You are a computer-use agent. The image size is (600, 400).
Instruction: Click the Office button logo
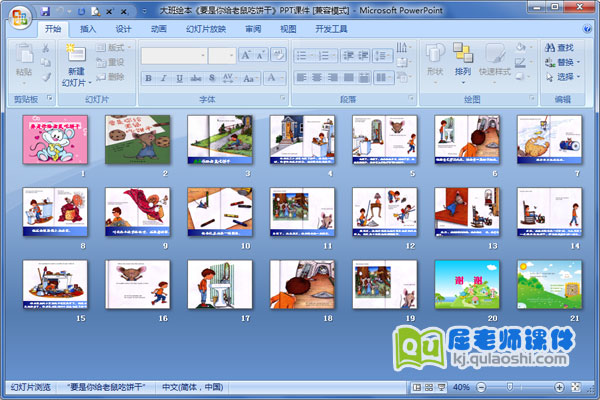20,18
